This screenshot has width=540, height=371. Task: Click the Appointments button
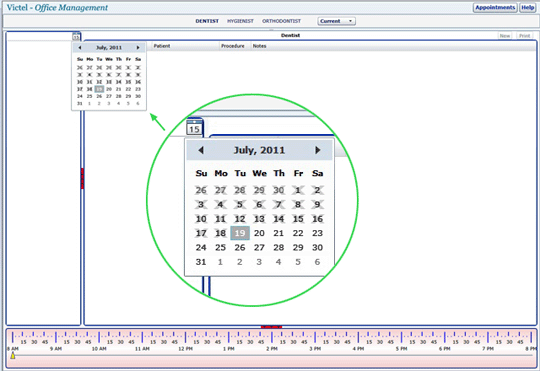pyautogui.click(x=495, y=8)
